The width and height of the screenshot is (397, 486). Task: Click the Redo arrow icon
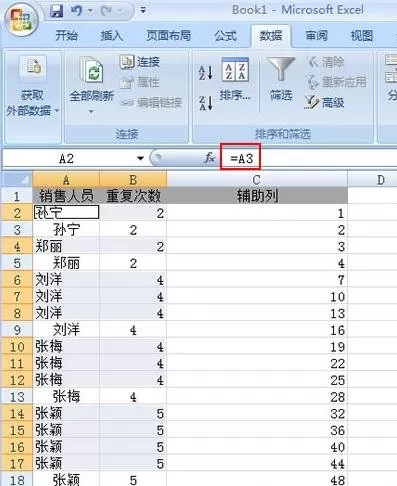[x=106, y=11]
